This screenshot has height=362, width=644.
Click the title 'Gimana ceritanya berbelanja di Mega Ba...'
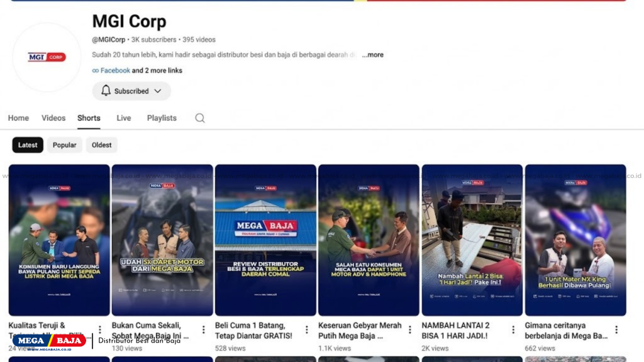(x=567, y=331)
